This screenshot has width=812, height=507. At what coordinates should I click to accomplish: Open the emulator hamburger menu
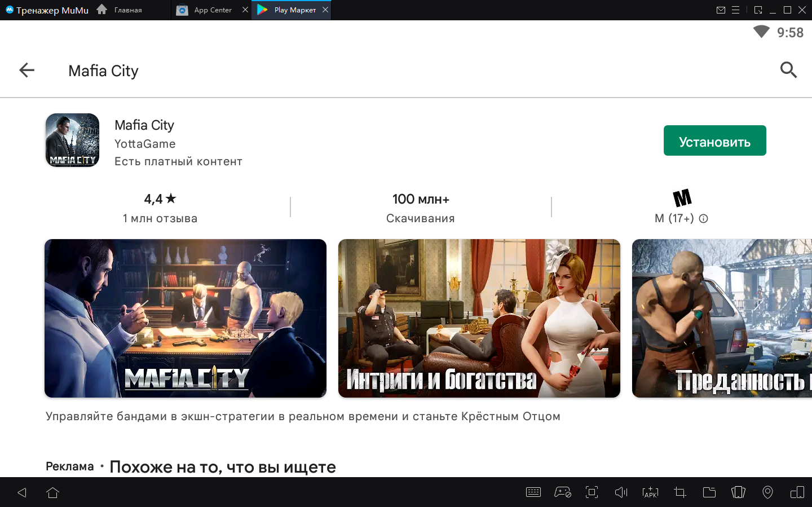pos(735,10)
